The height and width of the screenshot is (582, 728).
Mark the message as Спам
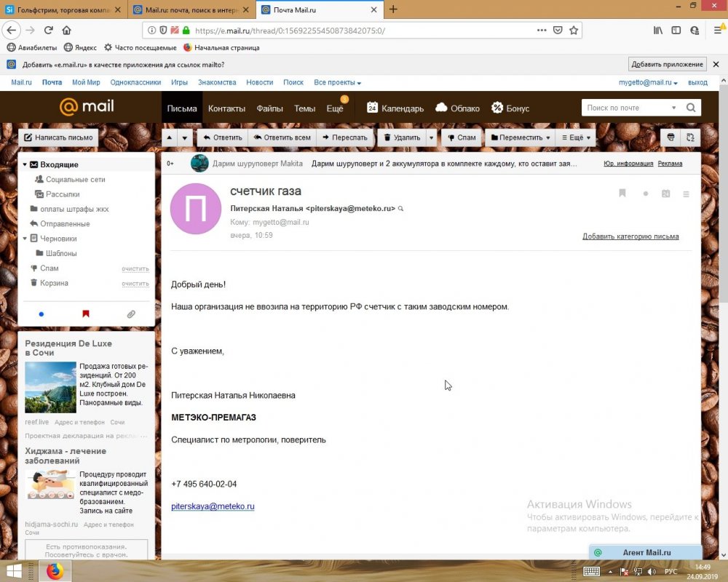[x=461, y=137]
